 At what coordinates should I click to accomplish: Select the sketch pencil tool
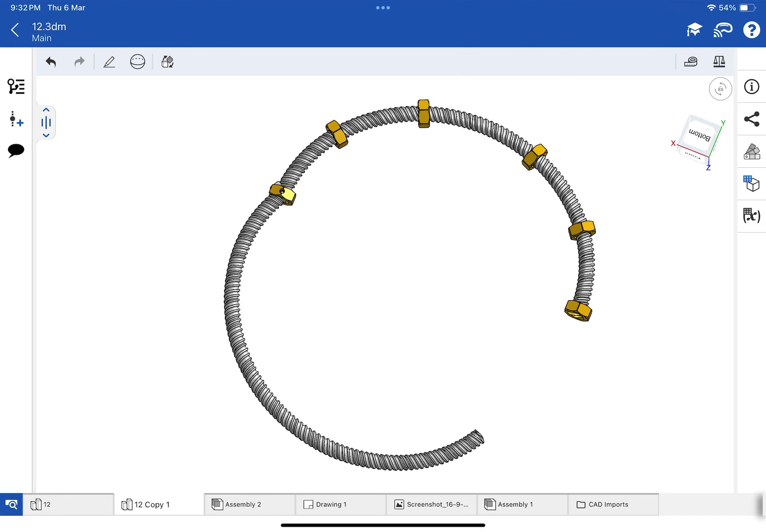pos(109,62)
